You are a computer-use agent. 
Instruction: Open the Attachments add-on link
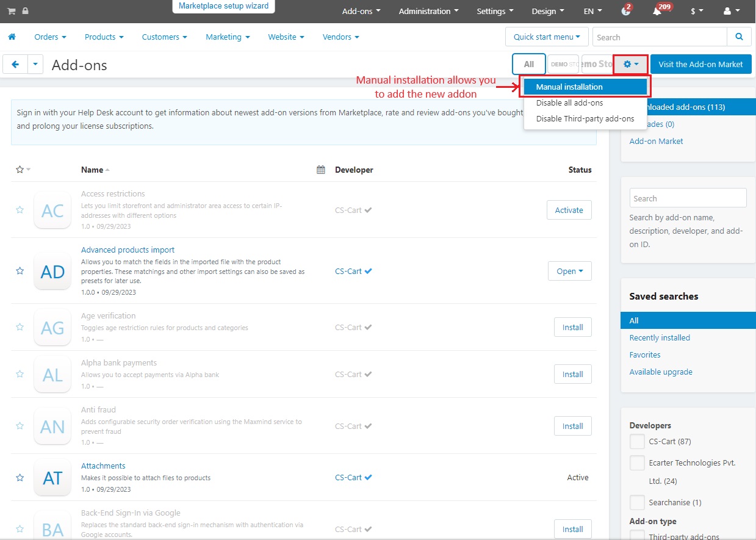pyautogui.click(x=103, y=466)
